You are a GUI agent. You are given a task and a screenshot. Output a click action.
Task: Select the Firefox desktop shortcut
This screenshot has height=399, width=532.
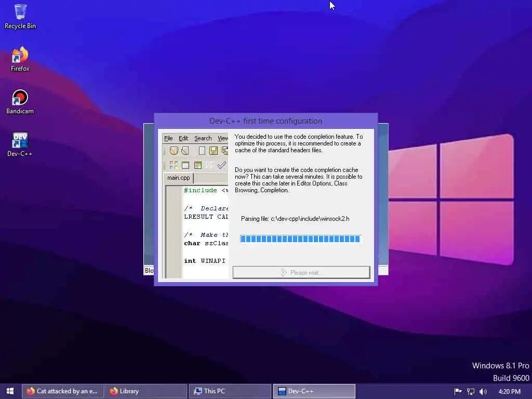(x=20, y=59)
